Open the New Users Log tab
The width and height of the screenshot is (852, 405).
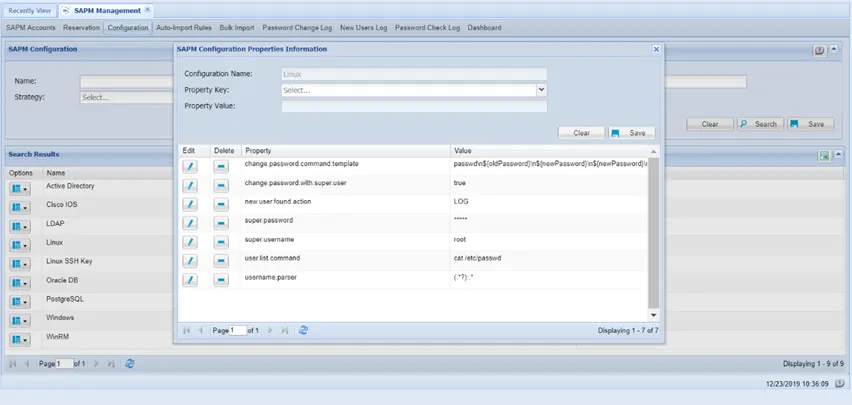point(364,28)
